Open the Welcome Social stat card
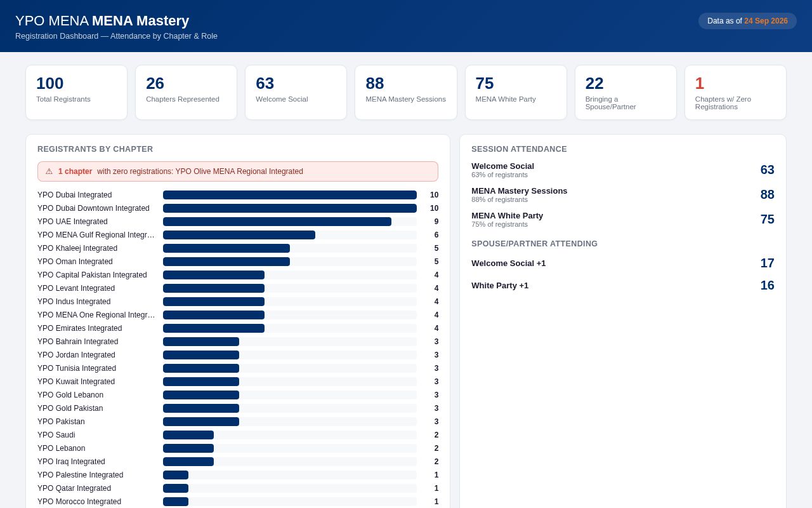 point(296,92)
